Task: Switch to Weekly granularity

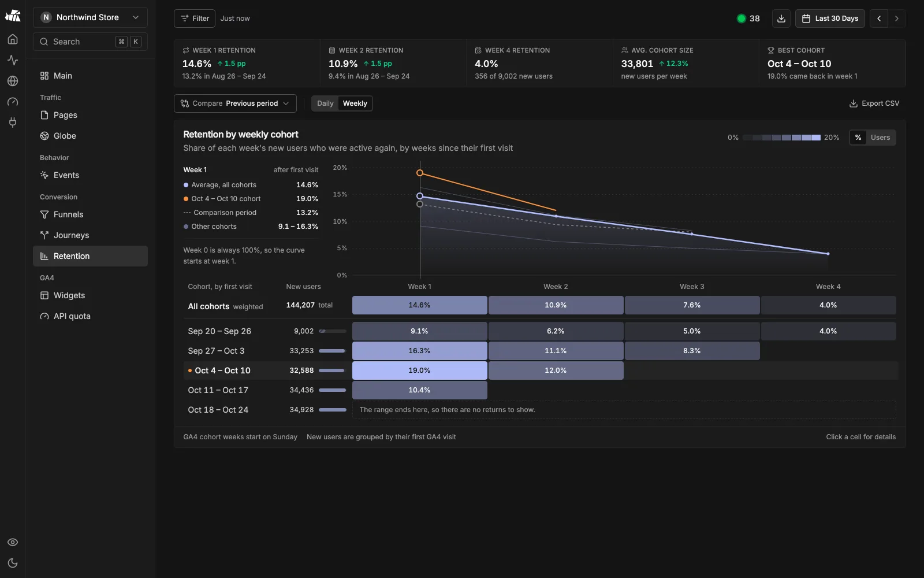Action: [355, 103]
